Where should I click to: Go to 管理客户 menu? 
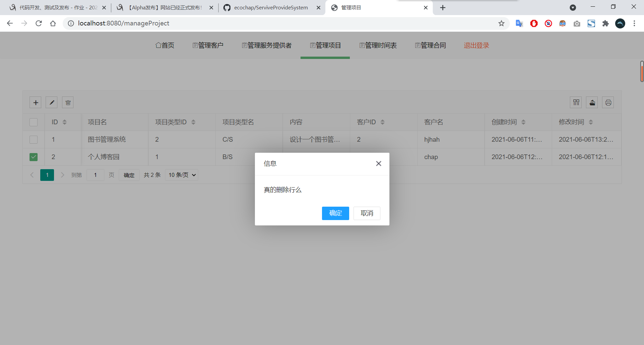[208, 45]
